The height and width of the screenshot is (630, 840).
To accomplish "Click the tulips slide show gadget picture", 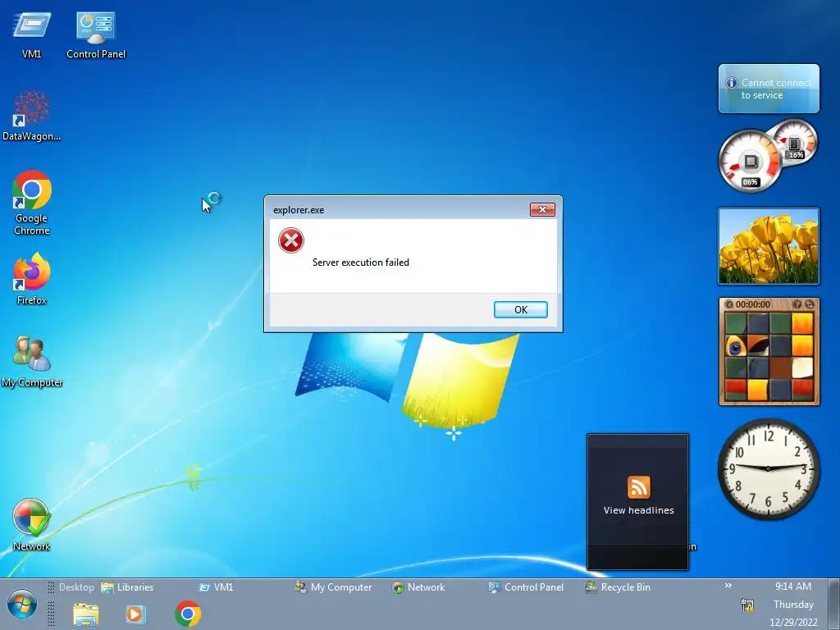I will (769, 246).
